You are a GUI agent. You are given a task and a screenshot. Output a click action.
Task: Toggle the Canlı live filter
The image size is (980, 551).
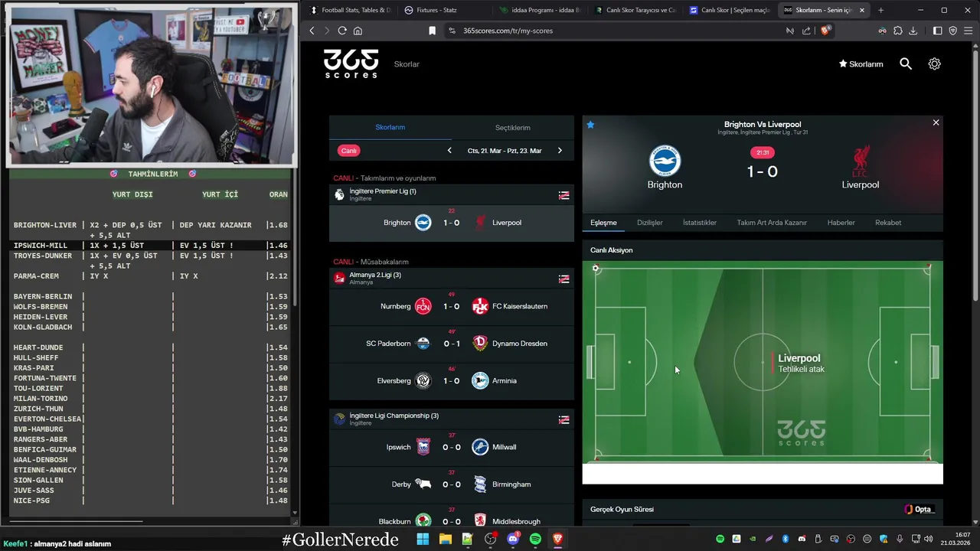tap(349, 151)
